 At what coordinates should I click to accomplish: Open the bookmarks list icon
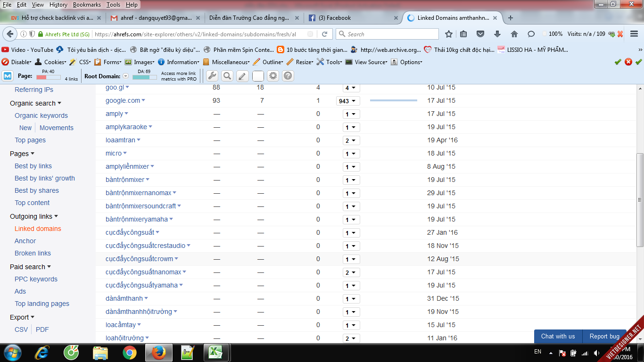(463, 34)
